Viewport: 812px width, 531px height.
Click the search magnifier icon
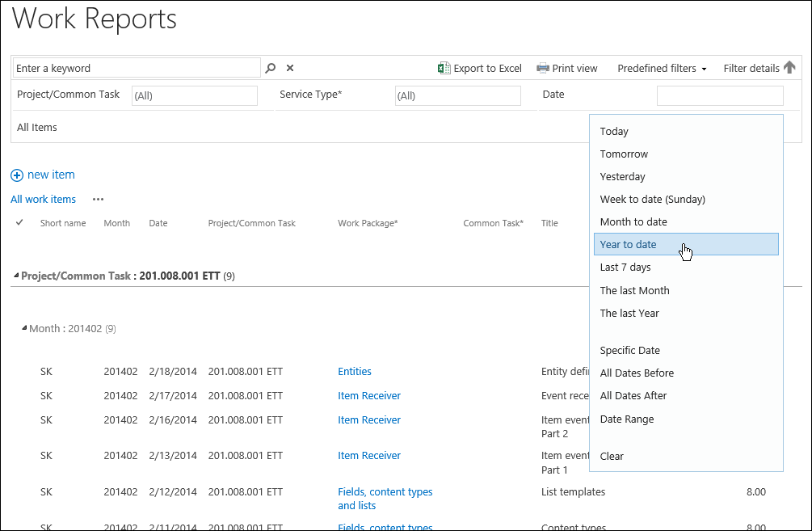[x=271, y=69]
